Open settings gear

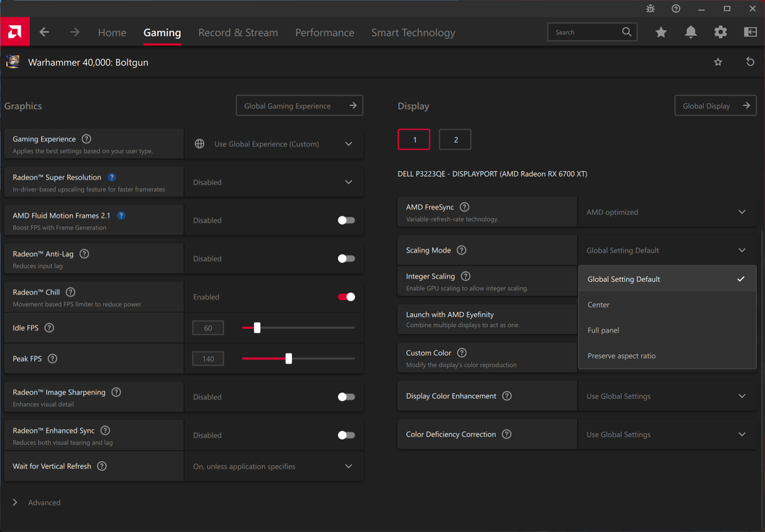click(x=720, y=32)
